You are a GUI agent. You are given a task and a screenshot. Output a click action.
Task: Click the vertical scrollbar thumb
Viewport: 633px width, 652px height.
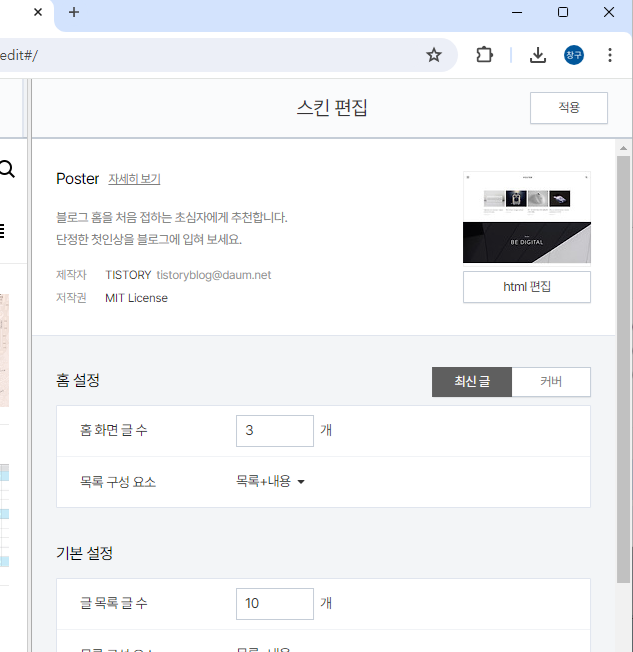[623, 369]
